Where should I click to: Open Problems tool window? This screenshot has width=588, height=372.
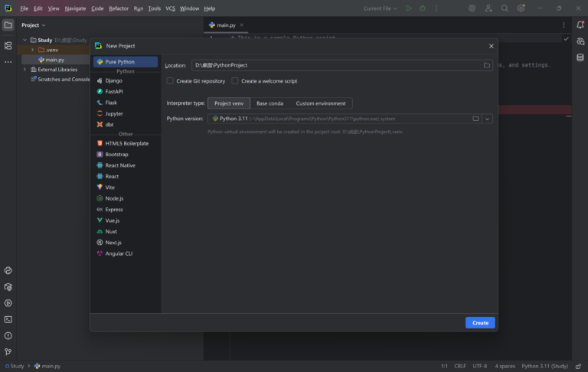tap(8, 335)
